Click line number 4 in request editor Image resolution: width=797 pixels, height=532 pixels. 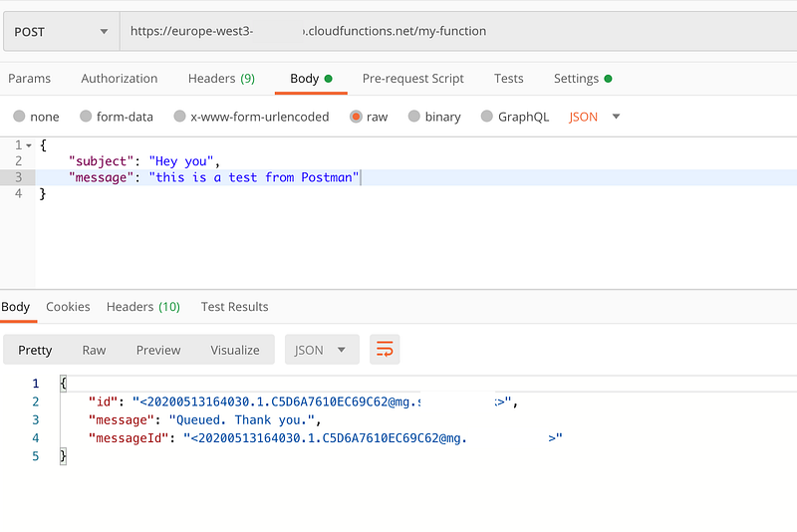click(x=18, y=193)
